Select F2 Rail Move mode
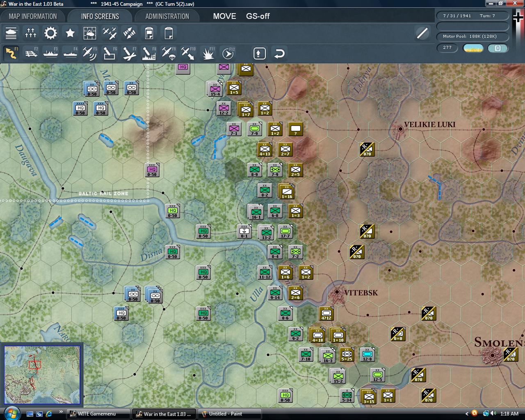This screenshot has height=420, width=525. (31, 53)
